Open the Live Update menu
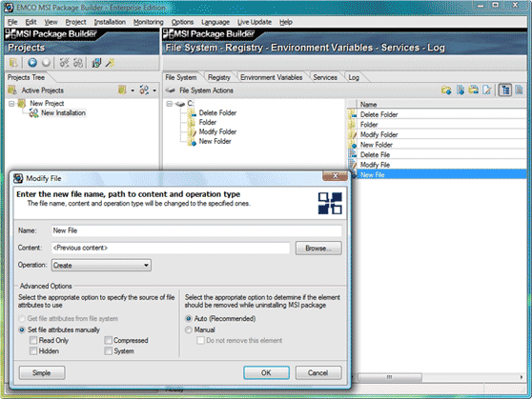This screenshot has width=532, height=399. [255, 22]
